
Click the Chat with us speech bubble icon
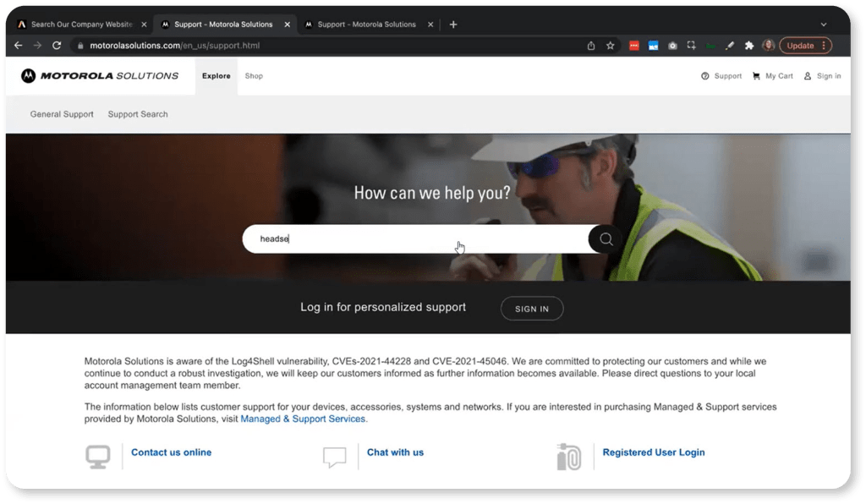[335, 456]
